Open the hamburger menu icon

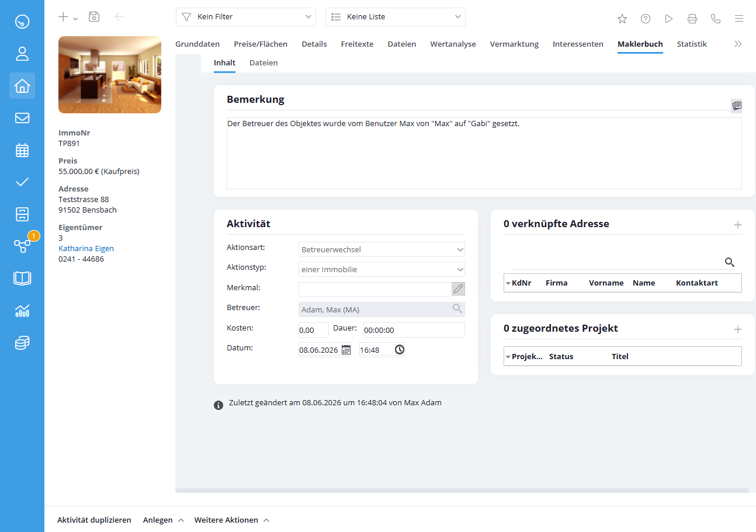click(739, 19)
